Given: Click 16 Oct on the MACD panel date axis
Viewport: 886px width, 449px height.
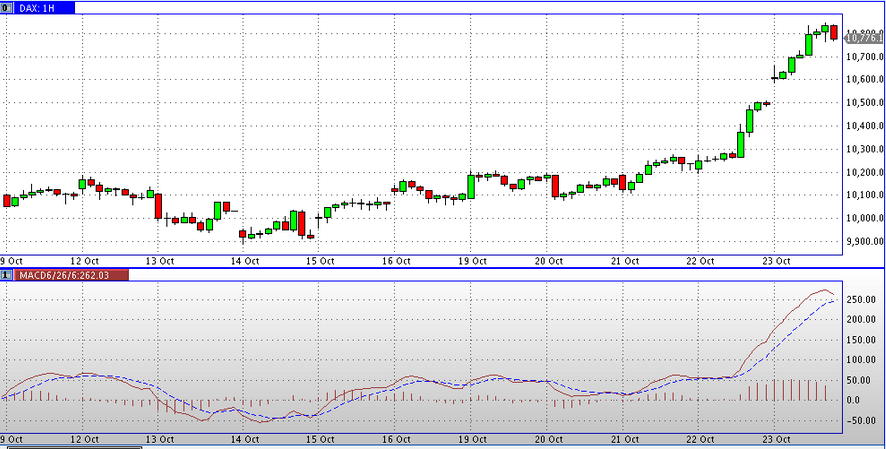Looking at the screenshot, I should (396, 439).
